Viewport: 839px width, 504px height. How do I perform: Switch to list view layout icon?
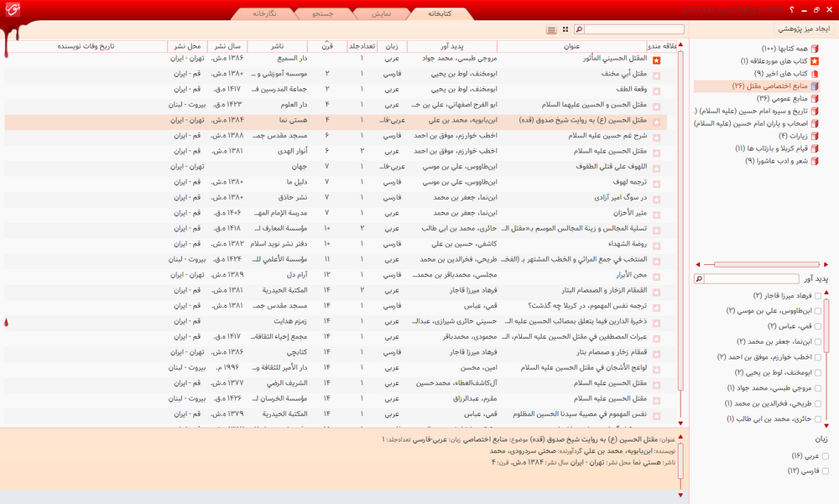click(x=551, y=29)
